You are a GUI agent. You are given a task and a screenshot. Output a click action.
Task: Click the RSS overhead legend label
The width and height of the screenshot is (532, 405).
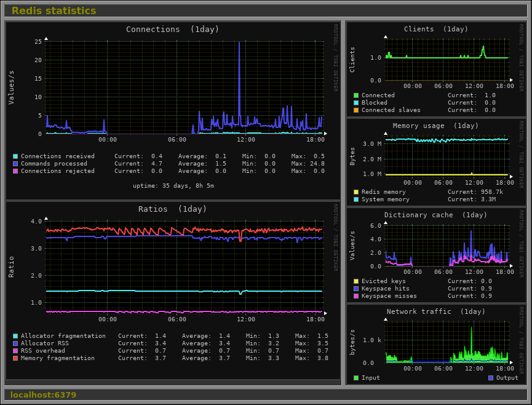click(43, 351)
